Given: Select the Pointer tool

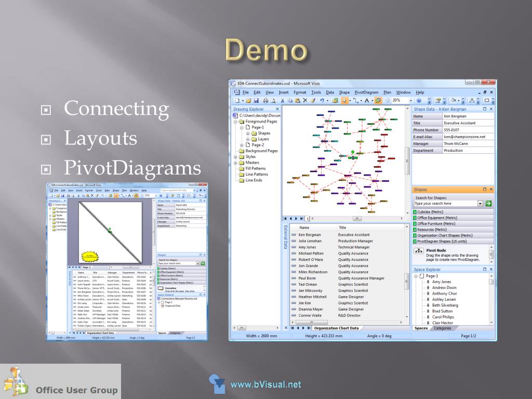Looking at the screenshot, I should 344,100.
